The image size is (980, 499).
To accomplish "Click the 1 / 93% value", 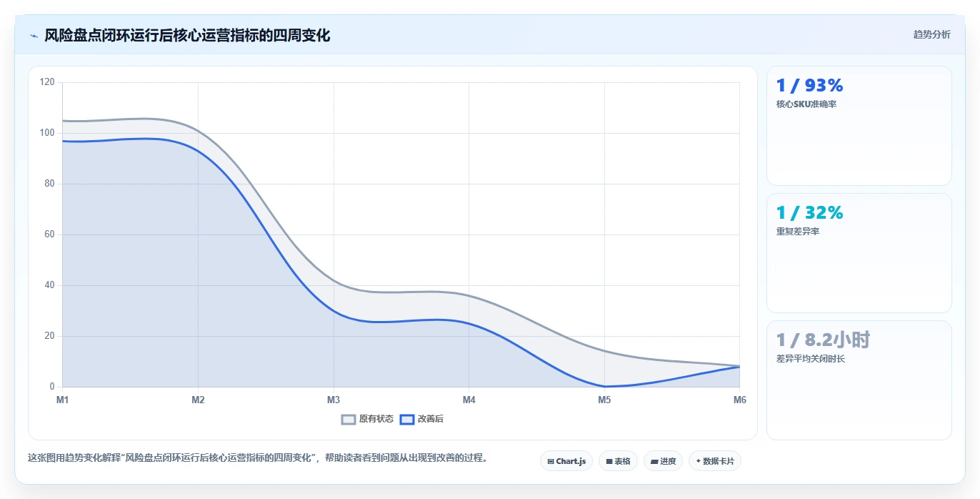I will tap(809, 86).
